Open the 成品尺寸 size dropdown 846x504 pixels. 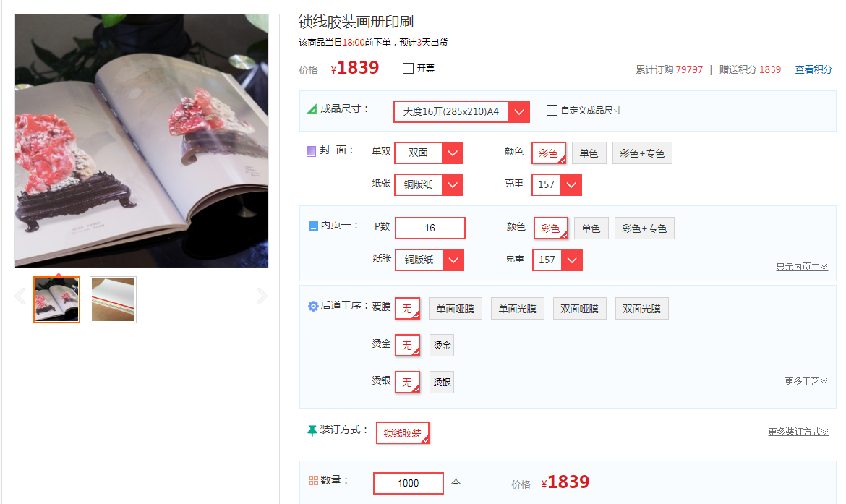click(461, 111)
